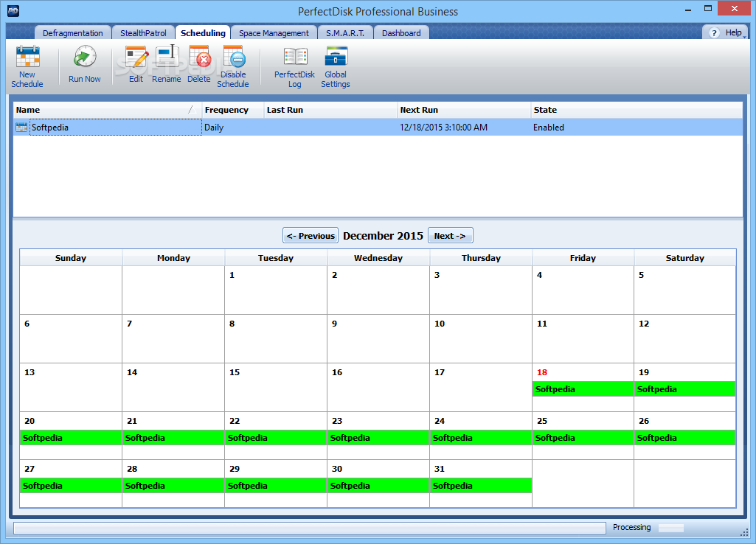Sort by the Next Run column header

[464, 110]
